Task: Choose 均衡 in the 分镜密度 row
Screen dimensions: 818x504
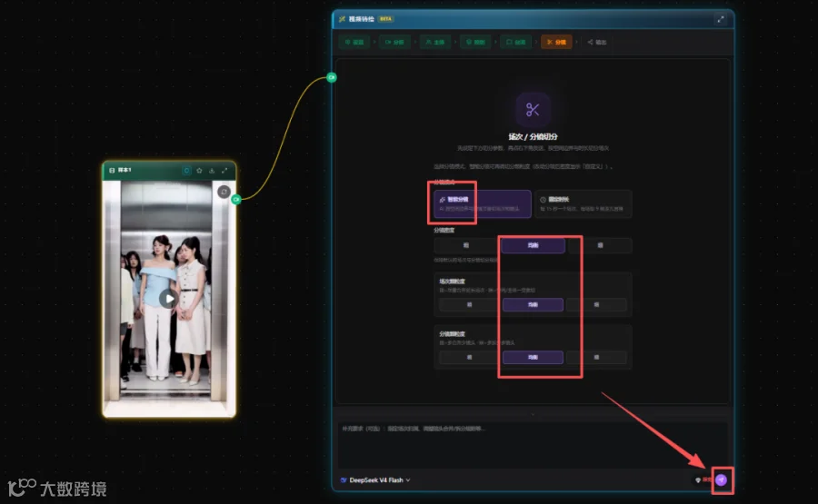Action: [x=533, y=245]
